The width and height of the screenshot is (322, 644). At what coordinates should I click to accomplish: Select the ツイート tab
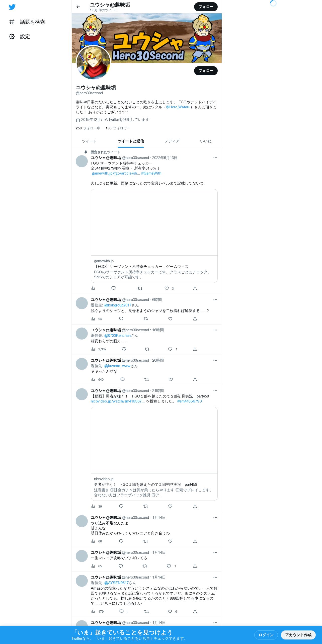(x=89, y=141)
